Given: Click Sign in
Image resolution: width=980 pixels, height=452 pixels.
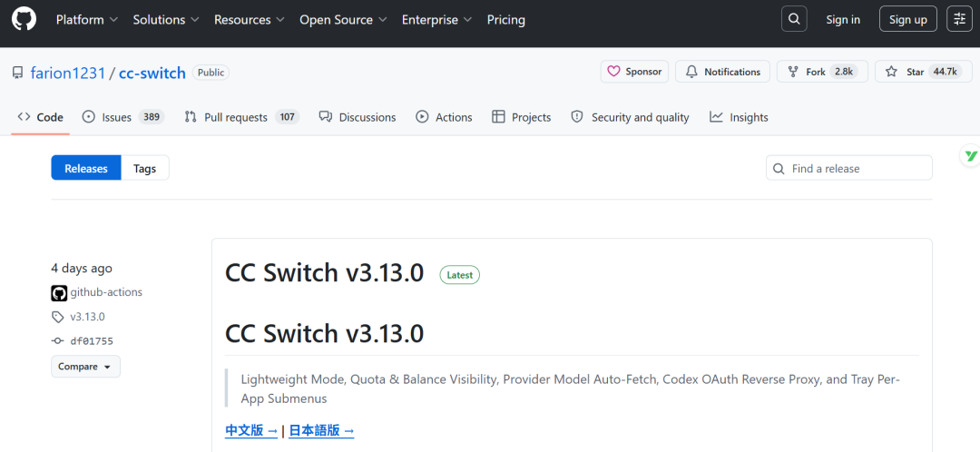Looking at the screenshot, I should pyautogui.click(x=842, y=19).
